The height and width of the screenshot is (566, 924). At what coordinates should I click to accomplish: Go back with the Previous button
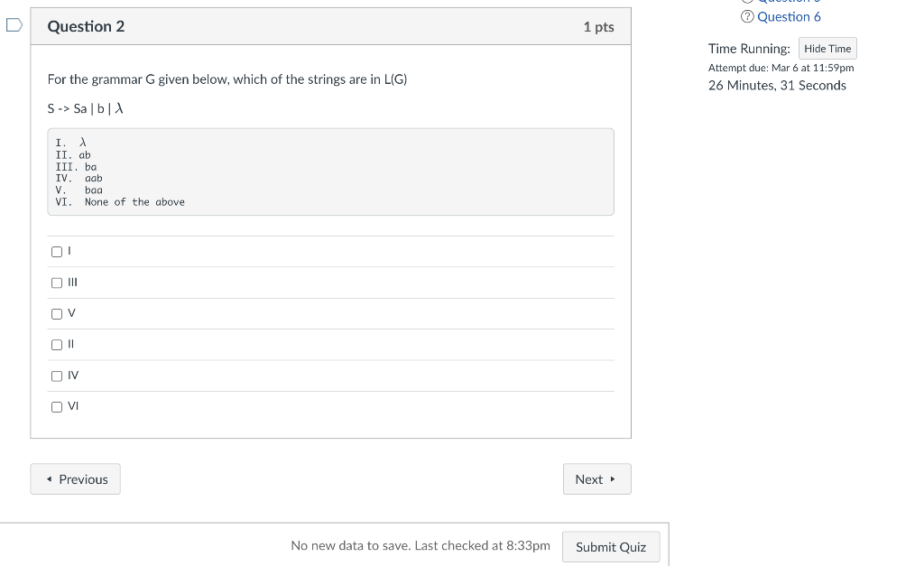[75, 479]
